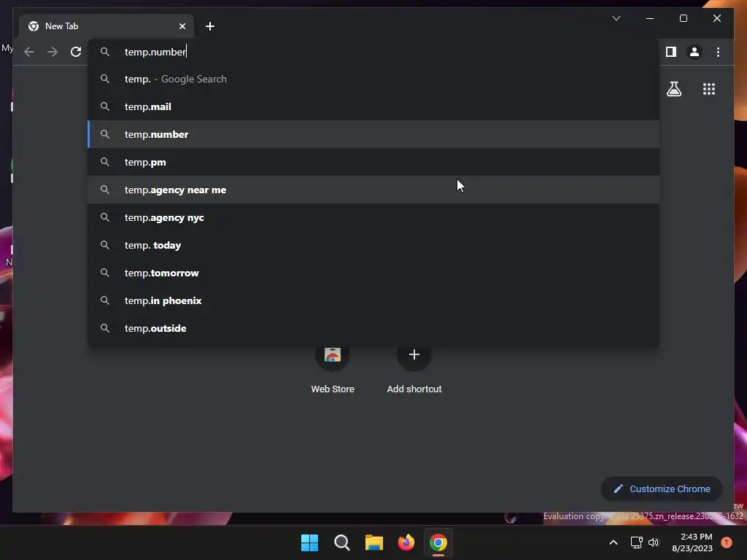Open the Google apps grid

[709, 88]
